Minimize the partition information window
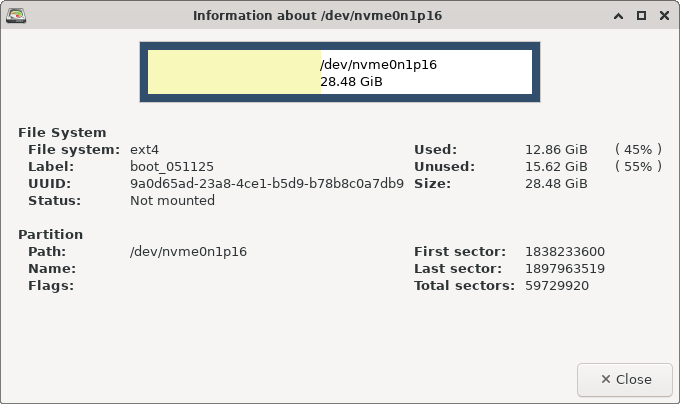Viewport: 680px width, 404px height. tap(618, 15)
